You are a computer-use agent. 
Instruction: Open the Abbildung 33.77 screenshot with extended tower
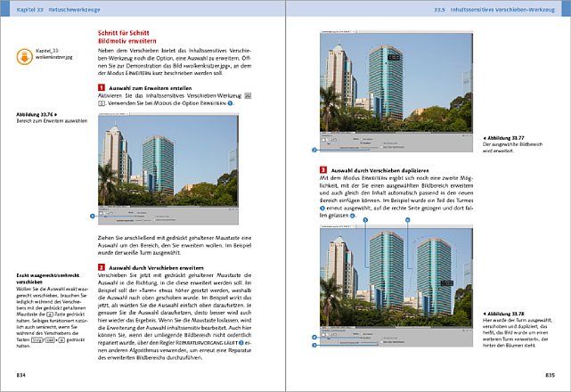(396, 91)
